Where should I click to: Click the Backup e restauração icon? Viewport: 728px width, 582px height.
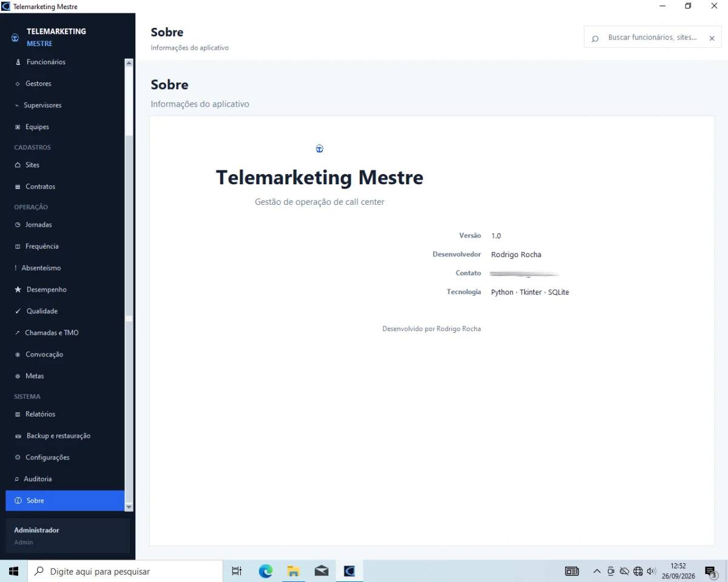click(18, 436)
